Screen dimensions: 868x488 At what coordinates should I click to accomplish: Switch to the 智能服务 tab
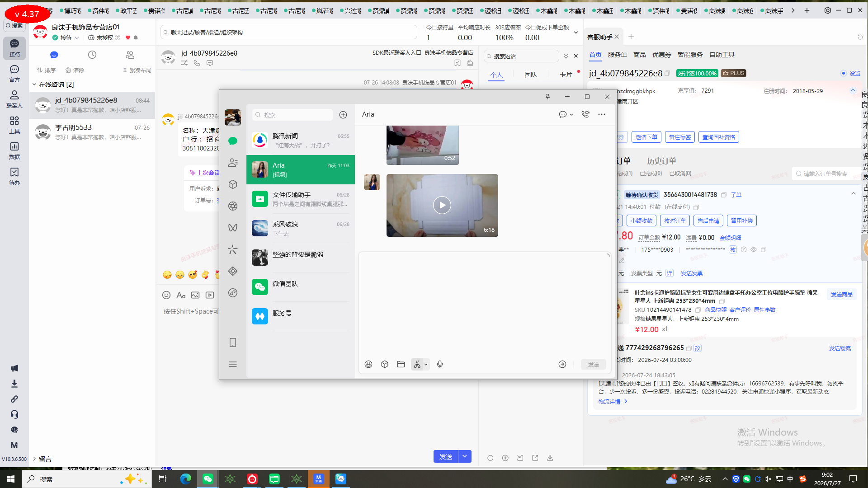[690, 55]
